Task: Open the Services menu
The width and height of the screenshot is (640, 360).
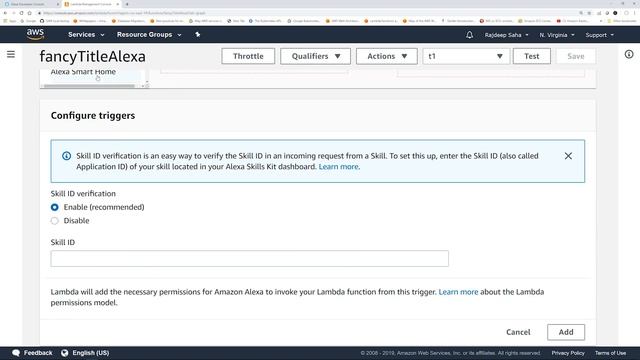Action: tap(86, 35)
